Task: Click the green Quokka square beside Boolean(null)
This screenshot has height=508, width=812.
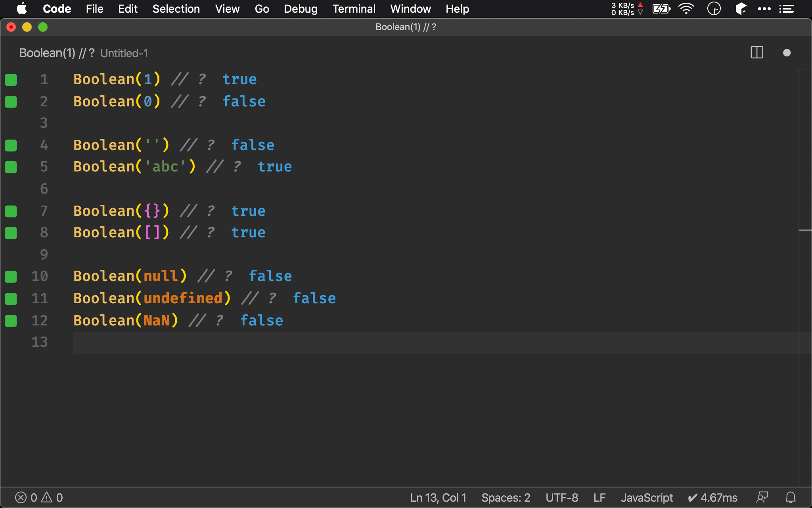Action: (x=11, y=276)
